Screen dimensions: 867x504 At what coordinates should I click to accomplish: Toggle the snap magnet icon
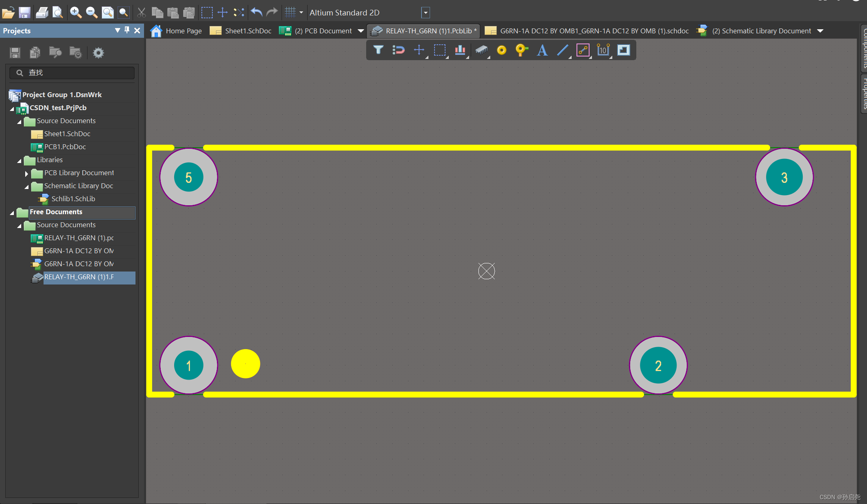point(399,50)
